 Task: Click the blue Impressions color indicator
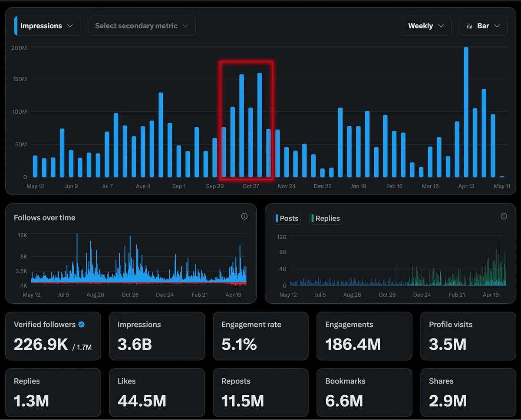(x=16, y=26)
